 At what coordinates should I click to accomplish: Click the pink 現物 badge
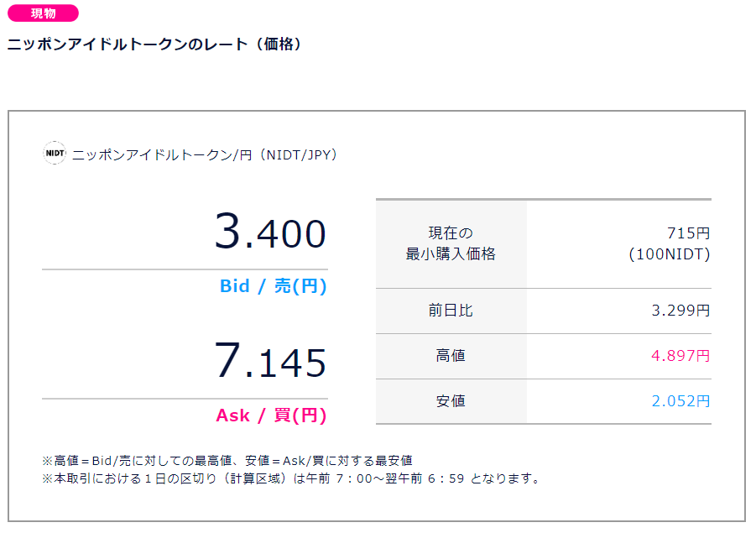tap(43, 13)
